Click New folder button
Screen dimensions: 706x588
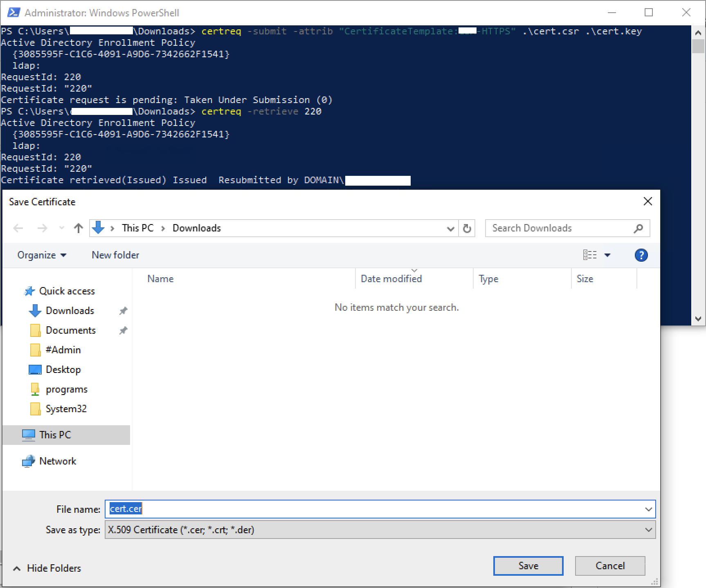pos(115,255)
